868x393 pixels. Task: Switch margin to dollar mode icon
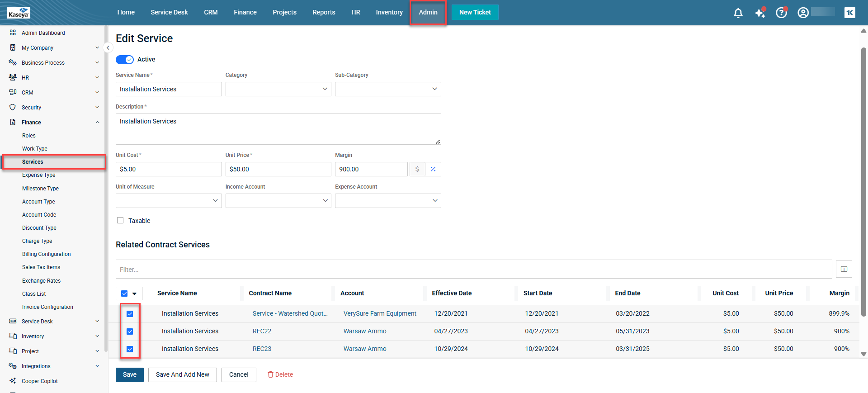click(417, 169)
